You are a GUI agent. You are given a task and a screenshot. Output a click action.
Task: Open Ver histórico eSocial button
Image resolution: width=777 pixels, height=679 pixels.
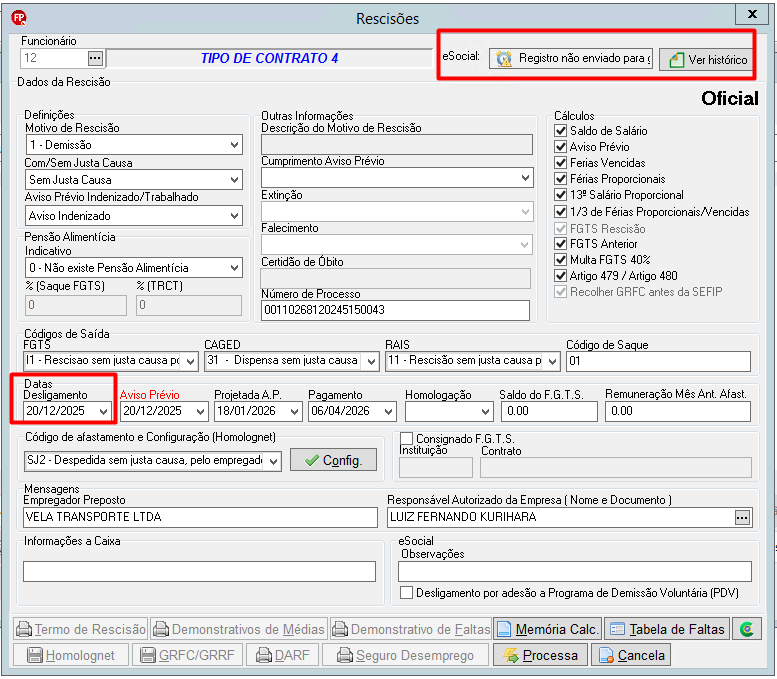[707, 59]
